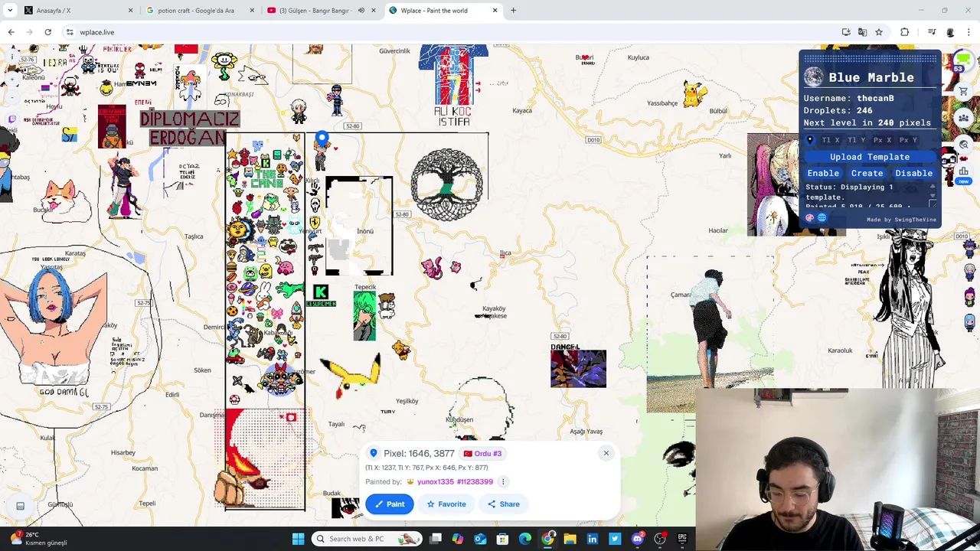Screen dimensions: 980x551
Task: Open Copilot from the taskbar
Action: coord(458,539)
